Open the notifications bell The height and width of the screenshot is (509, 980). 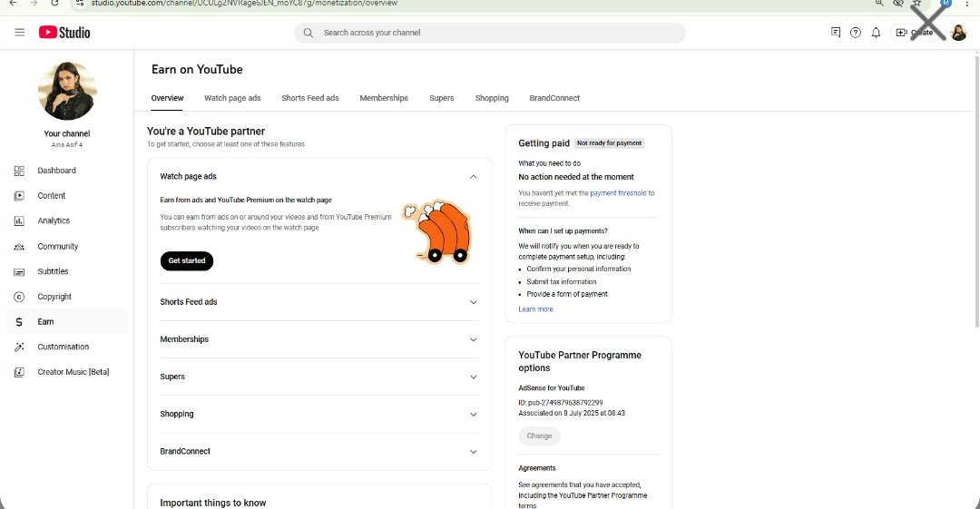click(x=877, y=33)
